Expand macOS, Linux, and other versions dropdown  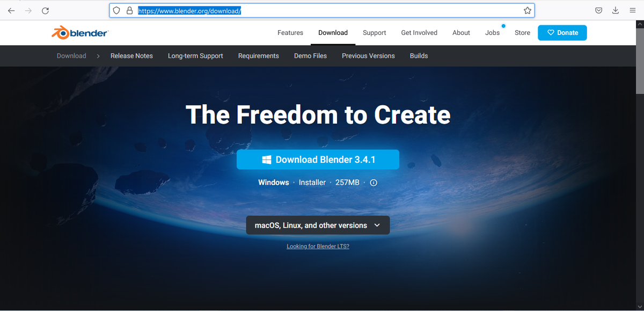click(x=318, y=226)
